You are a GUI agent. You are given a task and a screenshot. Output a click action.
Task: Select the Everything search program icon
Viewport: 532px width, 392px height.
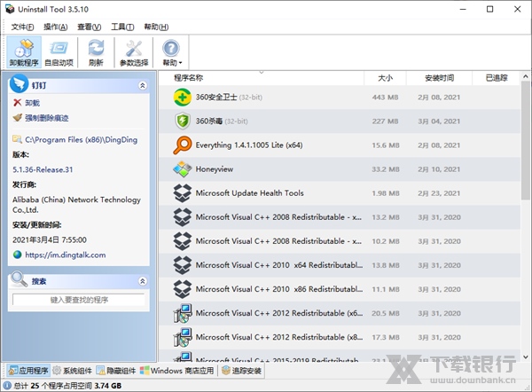[x=182, y=145]
